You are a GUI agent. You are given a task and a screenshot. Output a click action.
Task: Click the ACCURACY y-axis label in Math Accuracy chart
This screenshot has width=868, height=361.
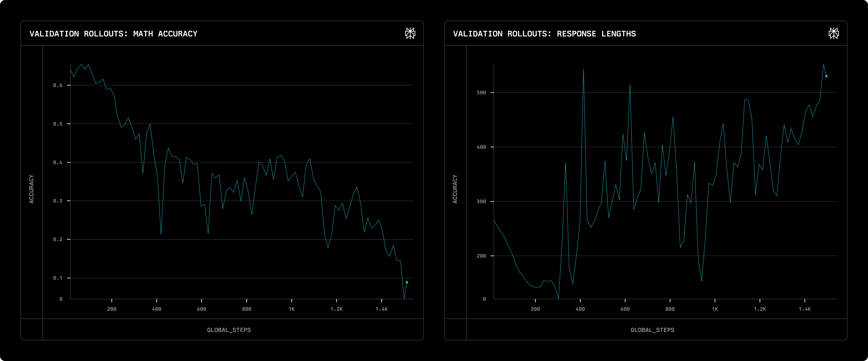31,189
